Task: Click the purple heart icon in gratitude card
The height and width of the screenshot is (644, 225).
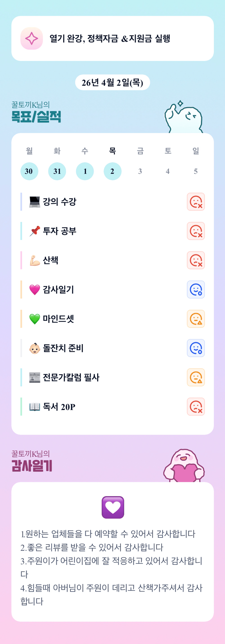Action: (113, 507)
